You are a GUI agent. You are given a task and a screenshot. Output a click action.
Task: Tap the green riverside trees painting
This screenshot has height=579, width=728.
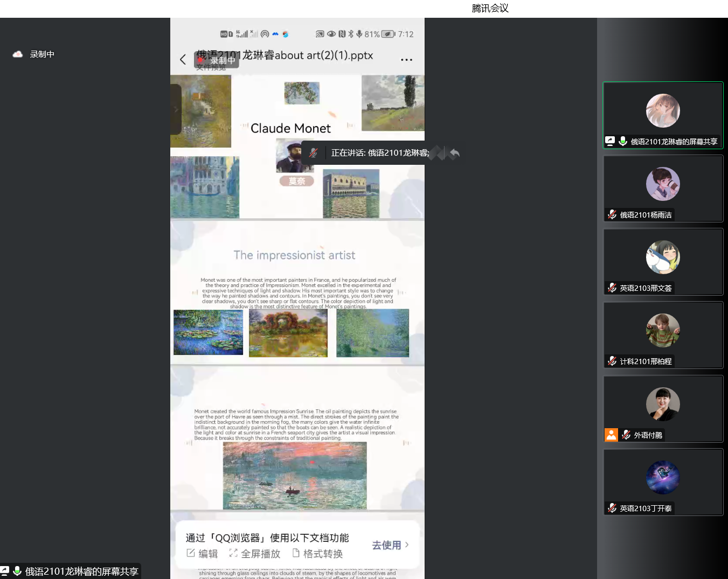(372, 333)
